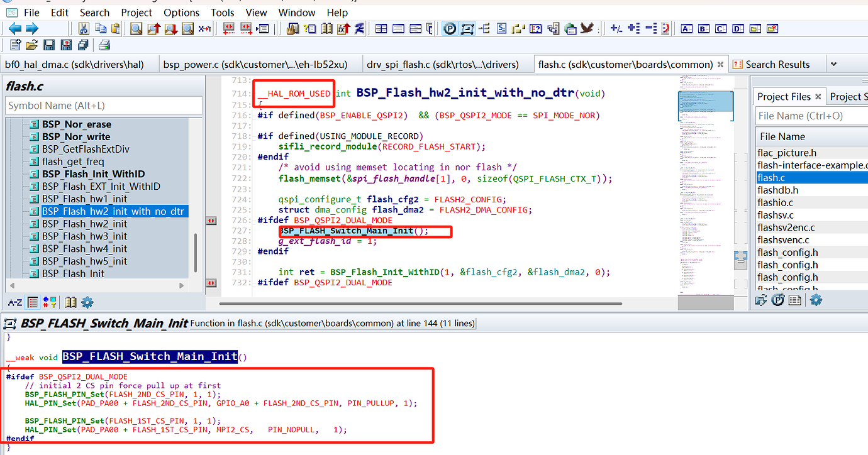The width and height of the screenshot is (868, 455).
Task: Switch to the drv_spi_flash.c tab
Action: 442,64
